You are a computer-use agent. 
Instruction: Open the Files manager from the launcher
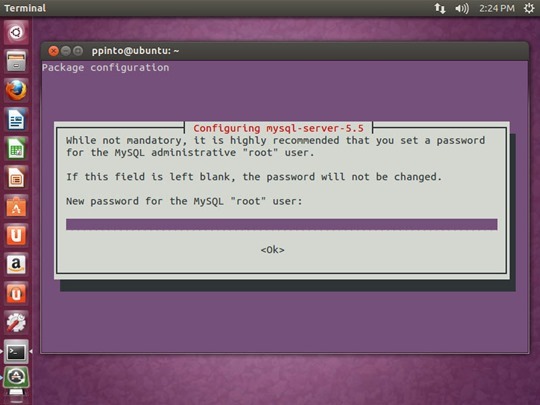tap(16, 61)
